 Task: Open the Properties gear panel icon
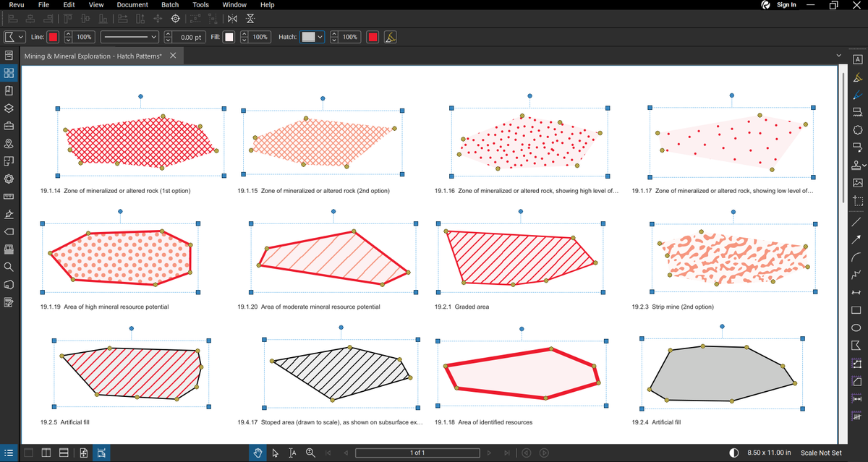[x=9, y=179]
